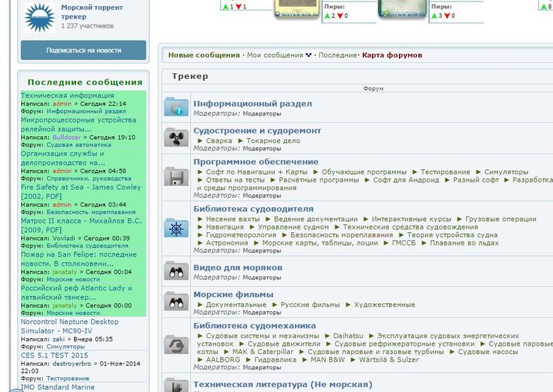Open the Техническая информация recent post
The height and width of the screenshot is (392, 553).
click(67, 95)
